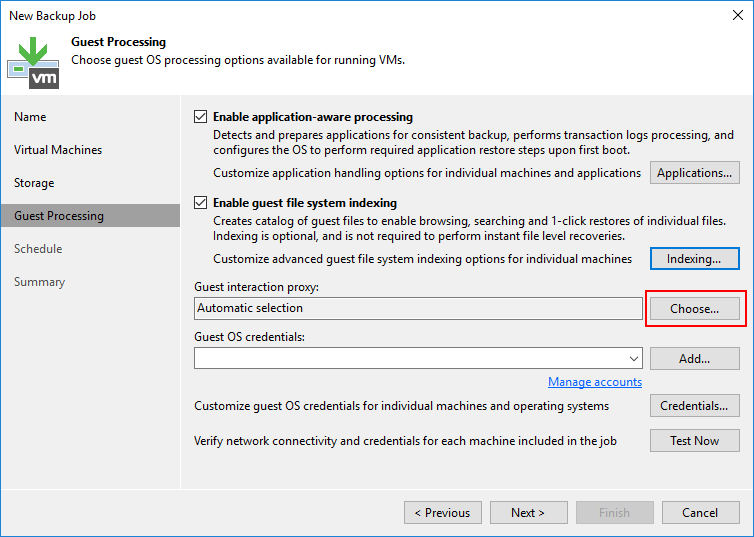Add new guest OS credentials

[695, 358]
